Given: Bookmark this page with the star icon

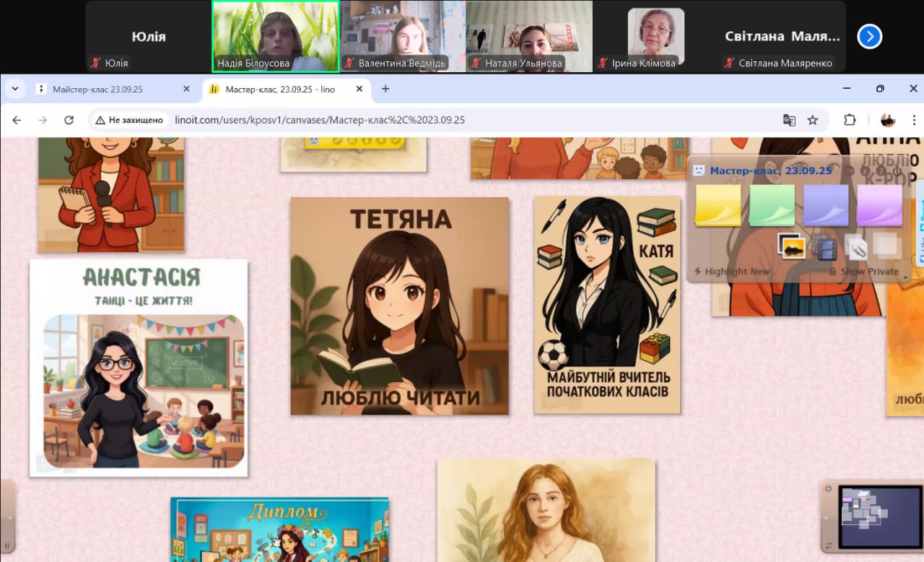Looking at the screenshot, I should [x=813, y=120].
